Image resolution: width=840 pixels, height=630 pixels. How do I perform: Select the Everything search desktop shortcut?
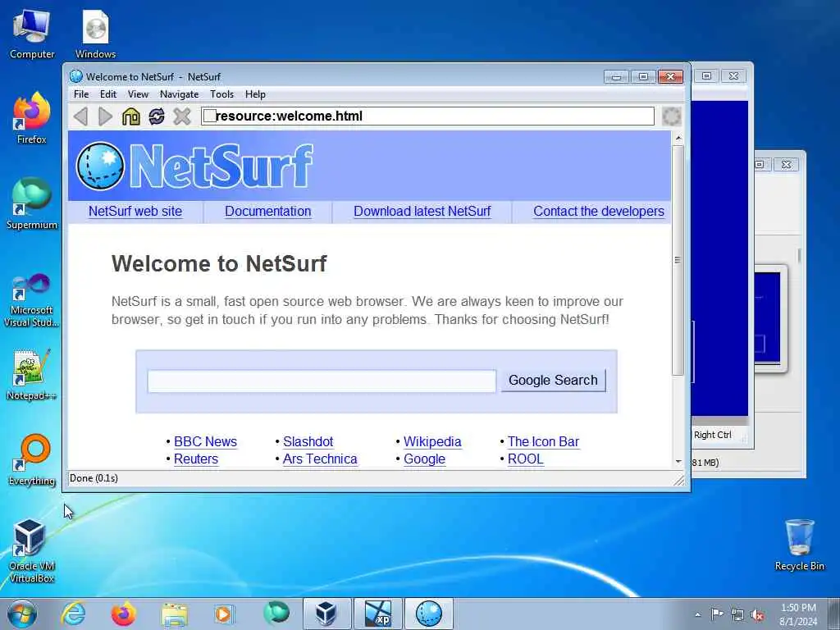32,459
